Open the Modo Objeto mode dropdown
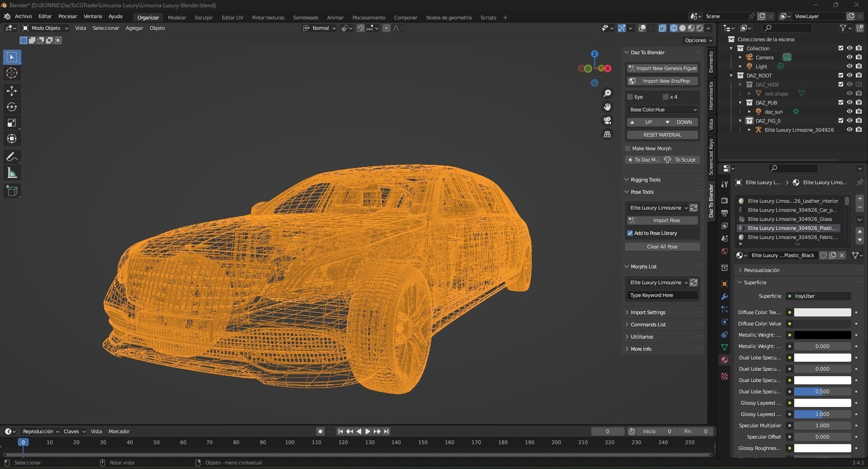This screenshot has height=469, width=868. [x=45, y=28]
